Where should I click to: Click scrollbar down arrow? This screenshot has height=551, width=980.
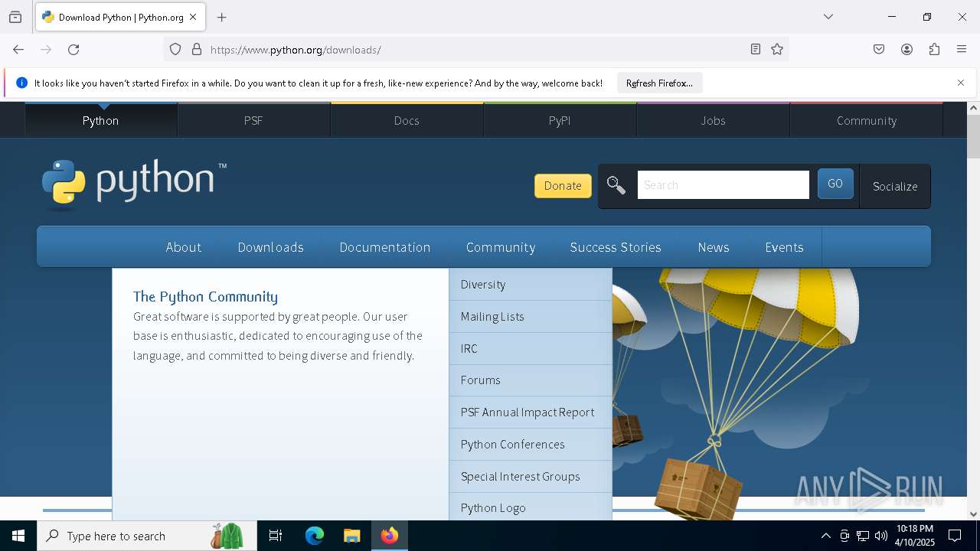(x=973, y=514)
